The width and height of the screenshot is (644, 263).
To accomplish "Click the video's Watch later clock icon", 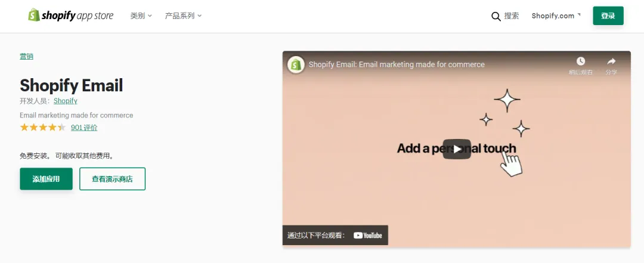I will point(580,61).
